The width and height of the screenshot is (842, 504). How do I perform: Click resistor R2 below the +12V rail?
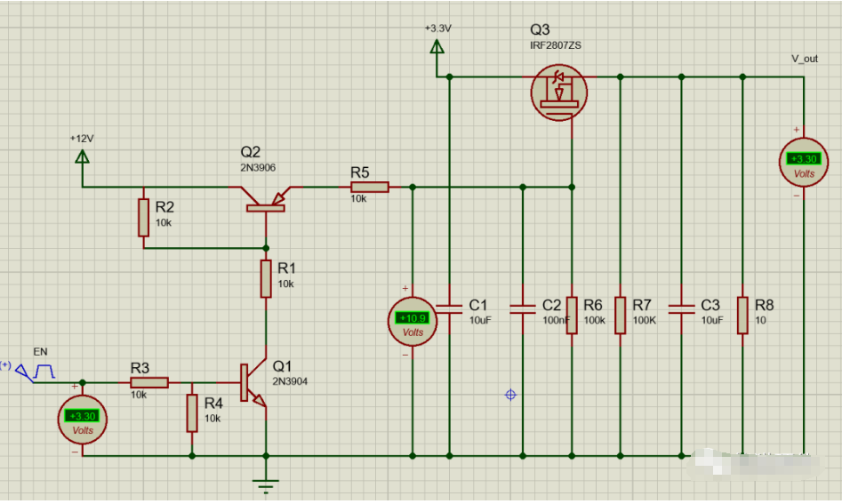(x=143, y=218)
